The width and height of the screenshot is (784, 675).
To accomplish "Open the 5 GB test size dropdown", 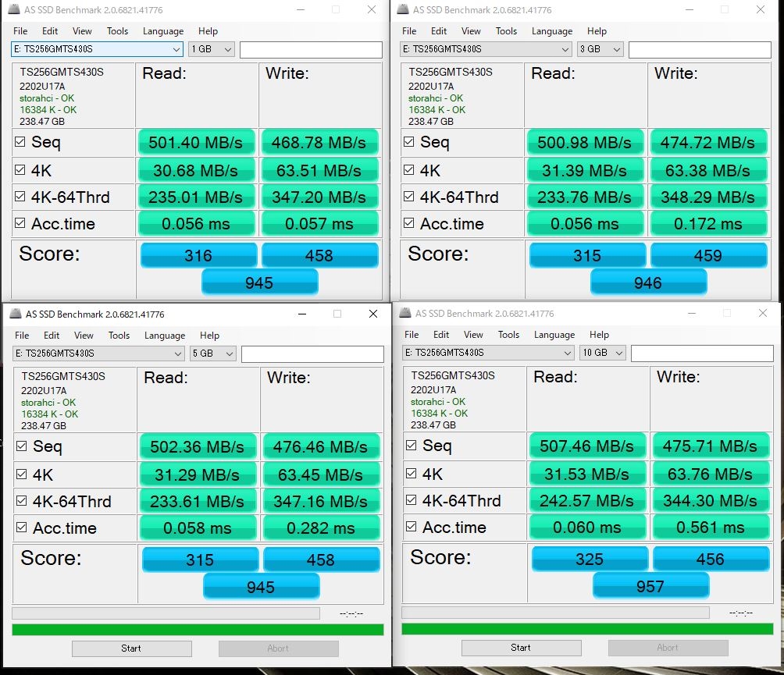I will (213, 353).
